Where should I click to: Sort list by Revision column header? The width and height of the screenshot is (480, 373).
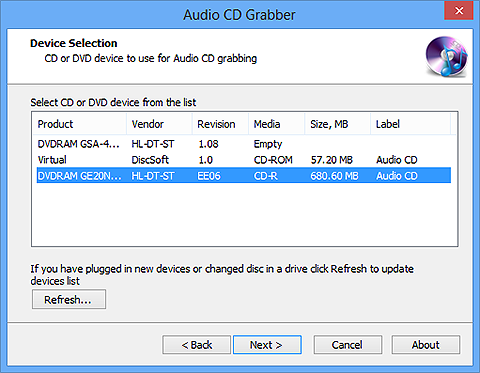pos(220,124)
